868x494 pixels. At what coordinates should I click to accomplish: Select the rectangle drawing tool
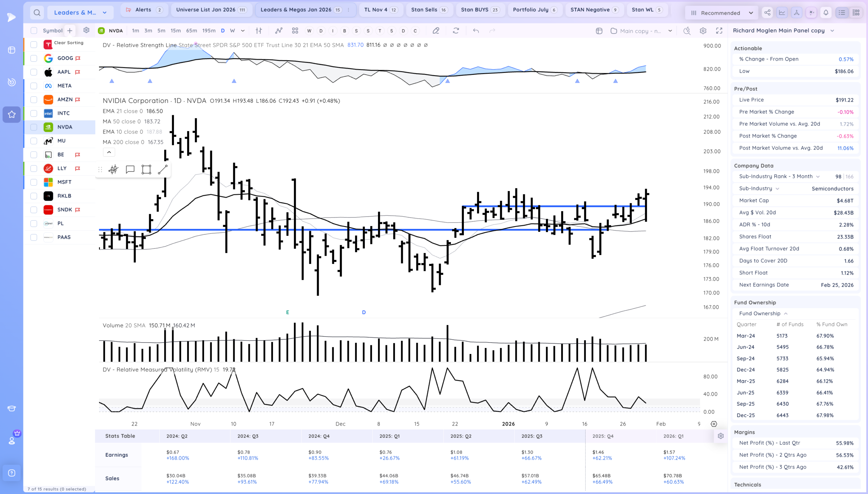tap(146, 169)
